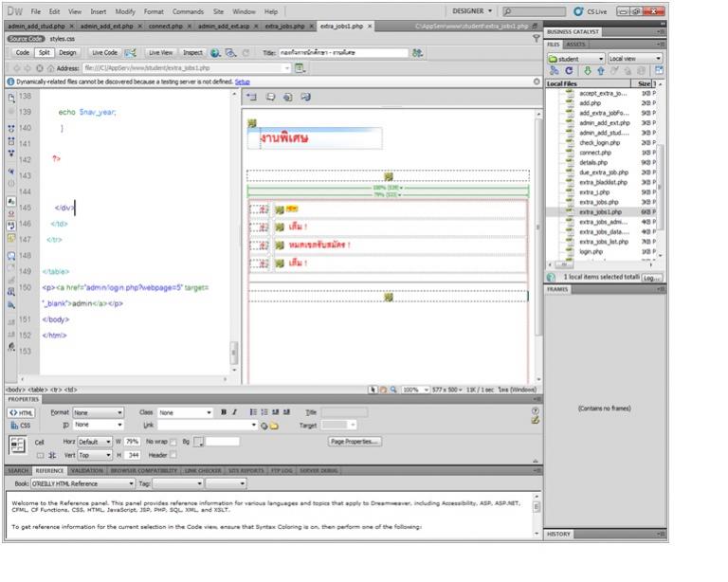Click the Ordered List icon in Properties

(x=264, y=412)
